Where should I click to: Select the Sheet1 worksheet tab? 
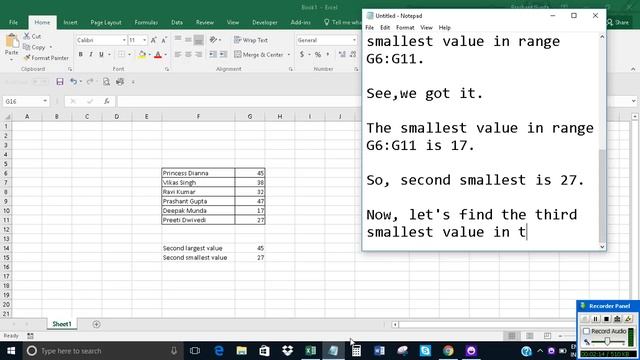(62, 324)
